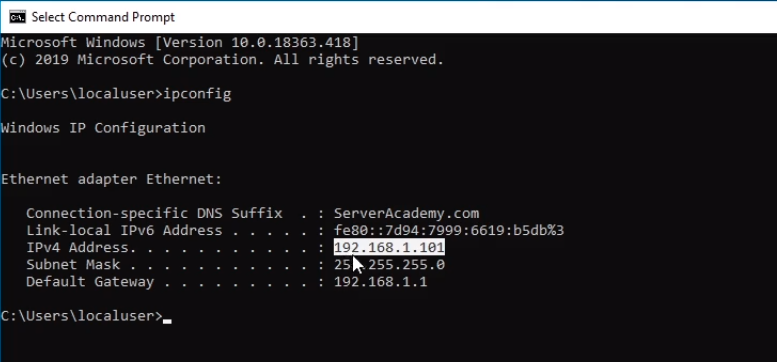Click the Ethernet adapter Ethernet line
Screen dimensions: 777x362
coord(111,179)
